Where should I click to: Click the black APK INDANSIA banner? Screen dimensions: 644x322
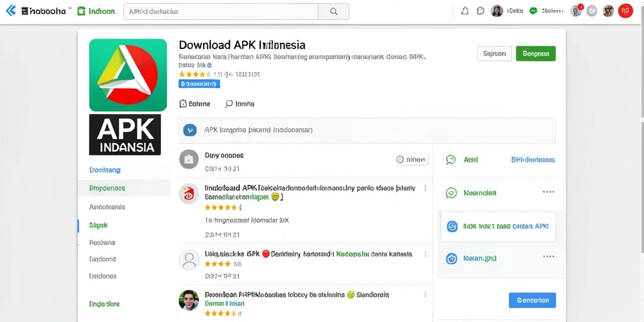[125, 135]
